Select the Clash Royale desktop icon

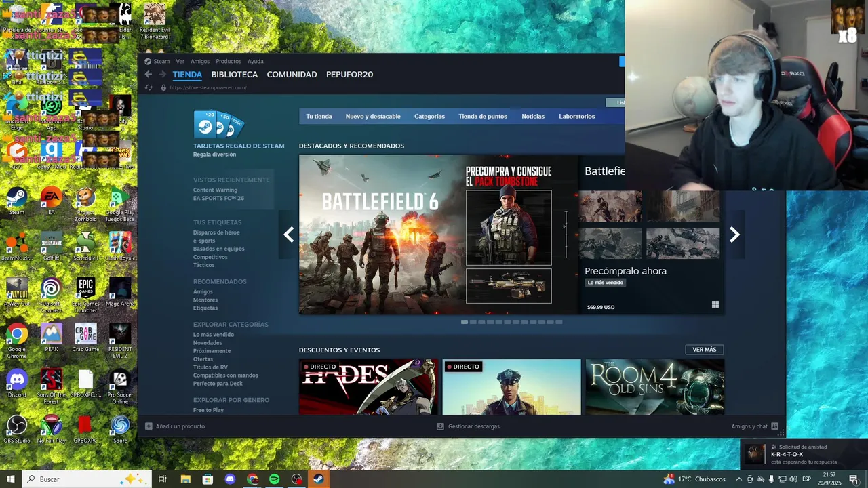(120, 246)
